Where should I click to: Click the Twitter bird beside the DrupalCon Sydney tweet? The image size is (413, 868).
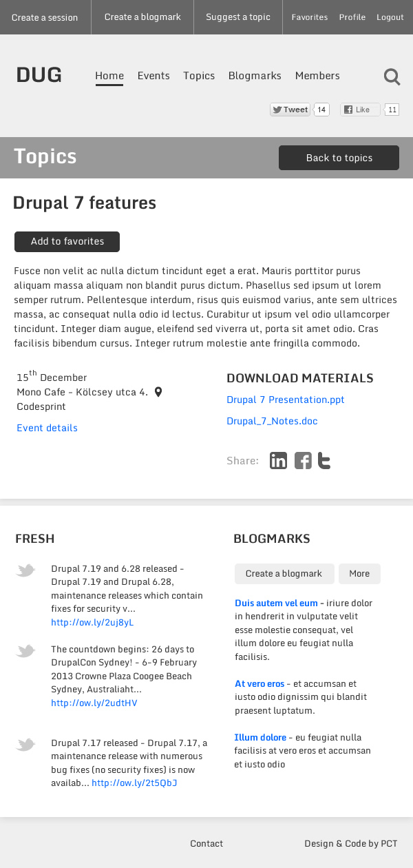coord(25,651)
